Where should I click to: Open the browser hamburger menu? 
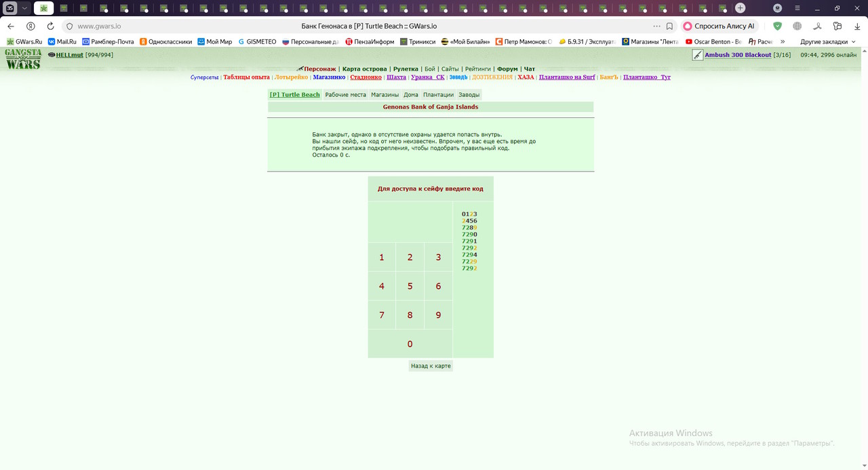tap(798, 8)
